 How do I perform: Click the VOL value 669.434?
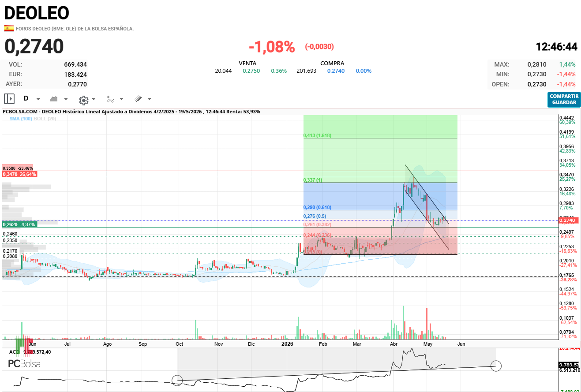point(75,64)
